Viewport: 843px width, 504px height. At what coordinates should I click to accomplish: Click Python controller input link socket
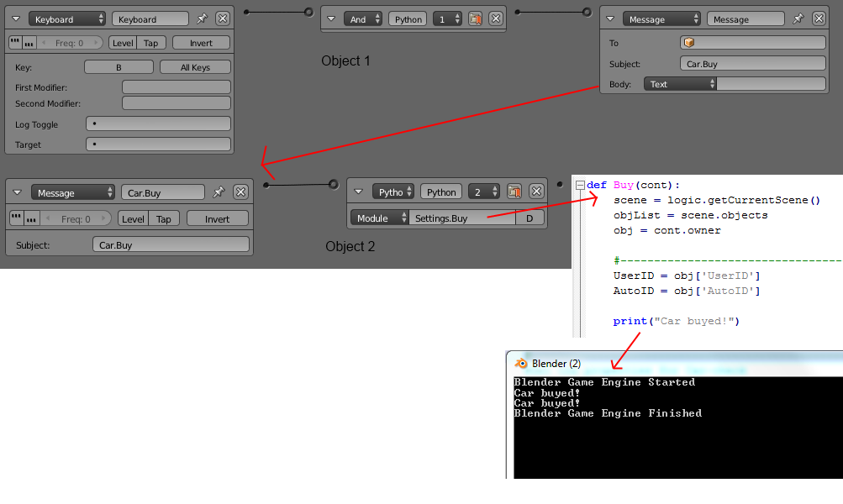[334, 184]
